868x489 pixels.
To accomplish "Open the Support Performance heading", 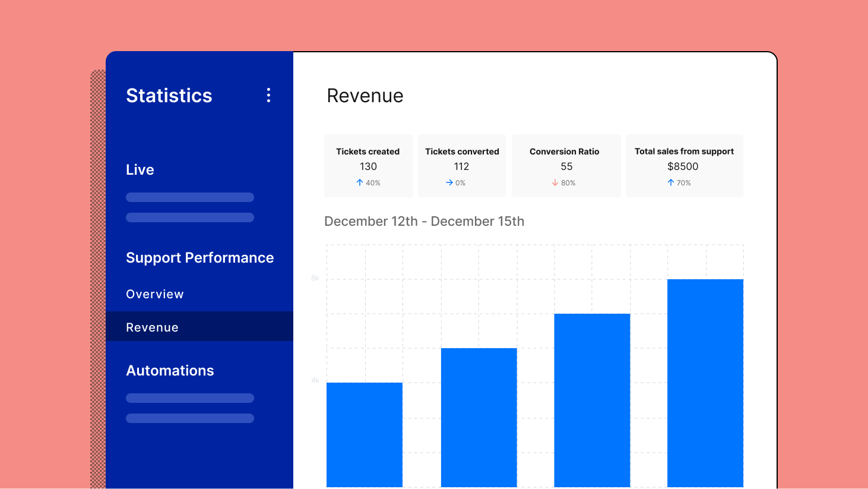I will point(200,258).
